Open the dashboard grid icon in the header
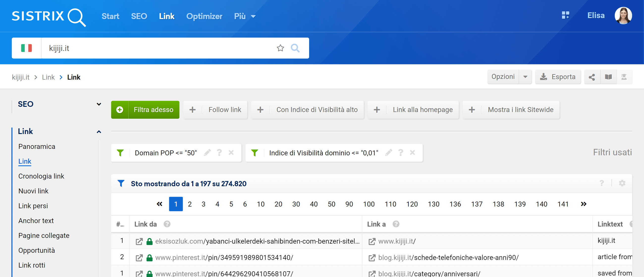The width and height of the screenshot is (644, 277). [565, 15]
